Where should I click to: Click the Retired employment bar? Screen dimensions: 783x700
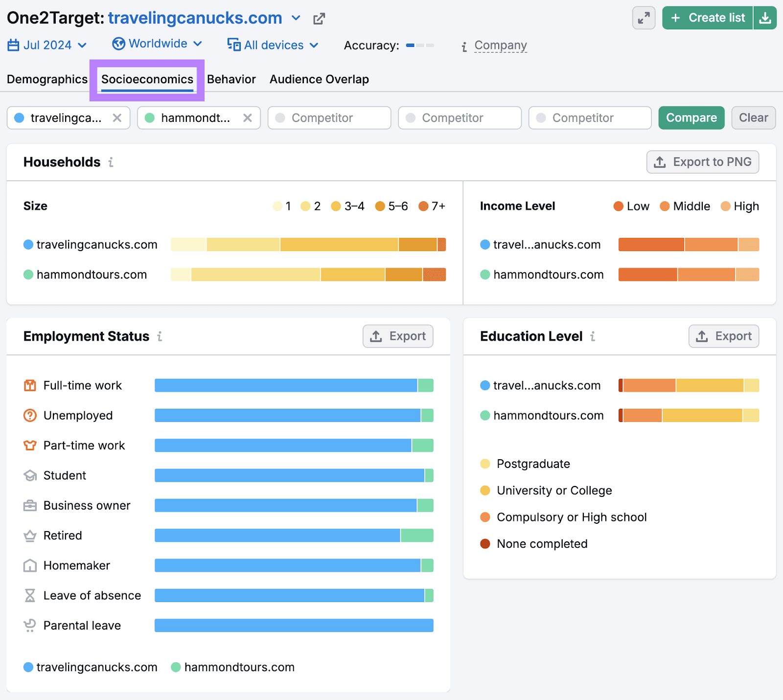tap(294, 536)
